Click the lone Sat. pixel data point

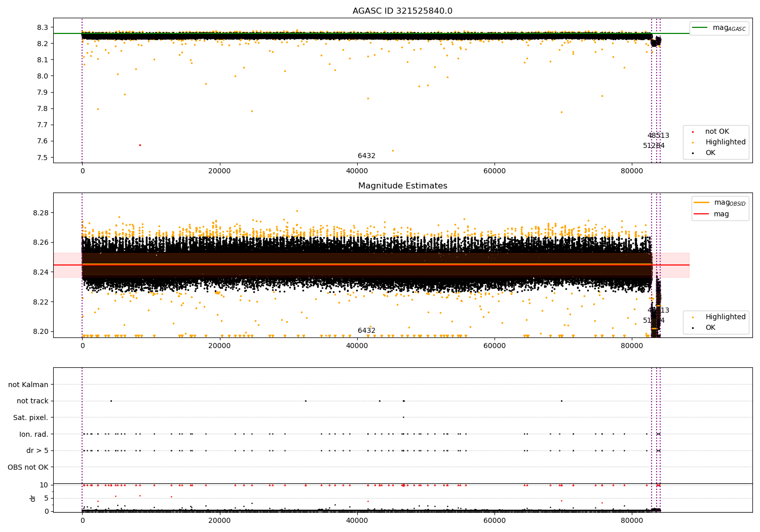[403, 417]
